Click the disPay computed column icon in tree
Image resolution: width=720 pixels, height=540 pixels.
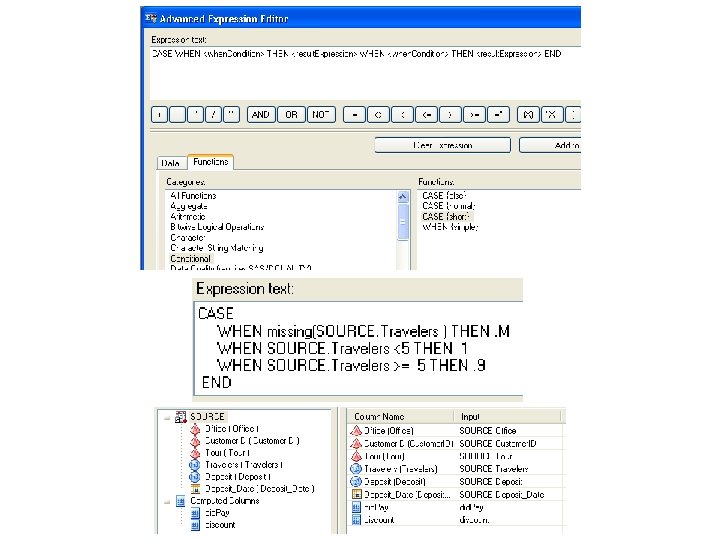pos(195,513)
